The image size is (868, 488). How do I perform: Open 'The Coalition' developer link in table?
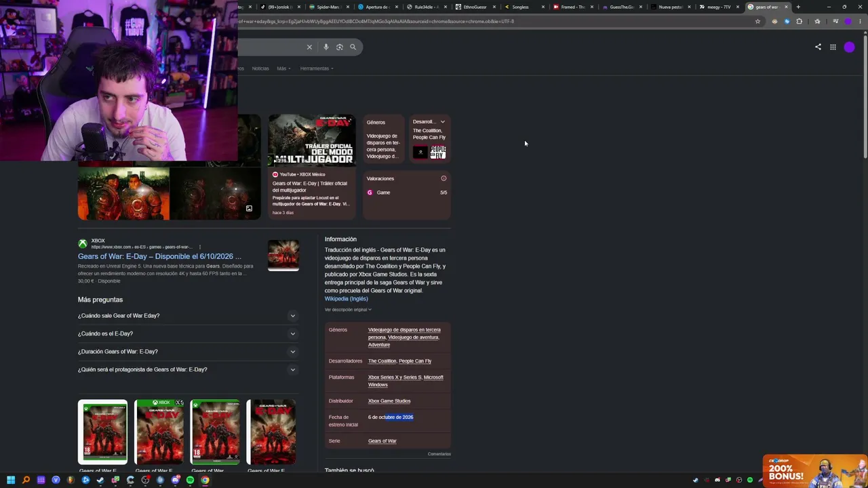tap(382, 361)
